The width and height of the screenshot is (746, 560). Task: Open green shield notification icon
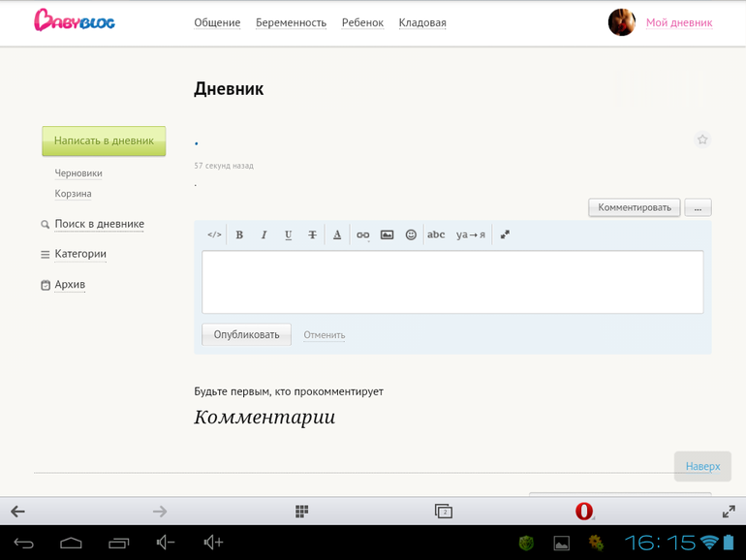[x=526, y=543]
